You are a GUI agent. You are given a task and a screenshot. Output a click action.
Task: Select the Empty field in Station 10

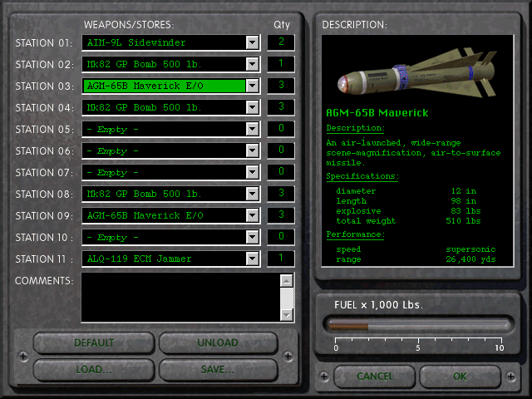coord(165,237)
